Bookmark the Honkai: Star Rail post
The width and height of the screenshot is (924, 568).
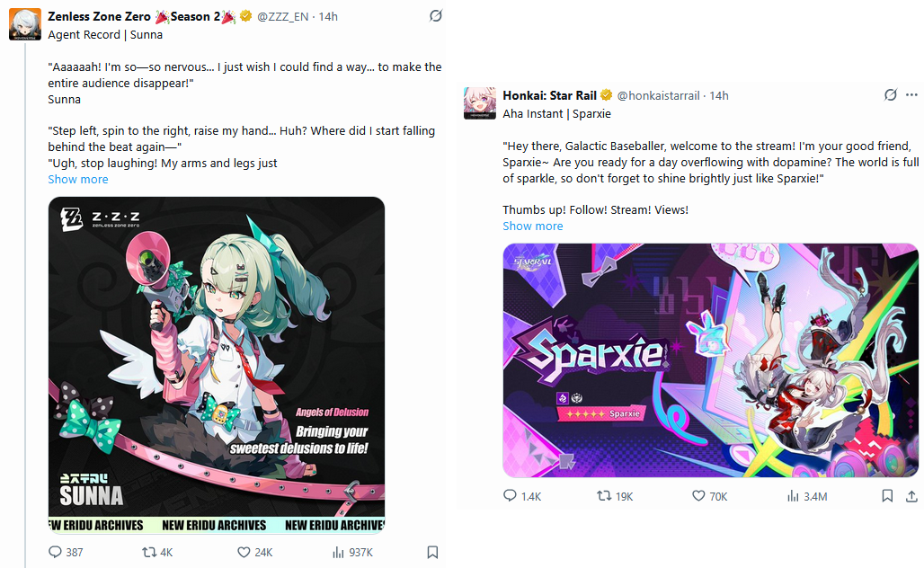(887, 496)
